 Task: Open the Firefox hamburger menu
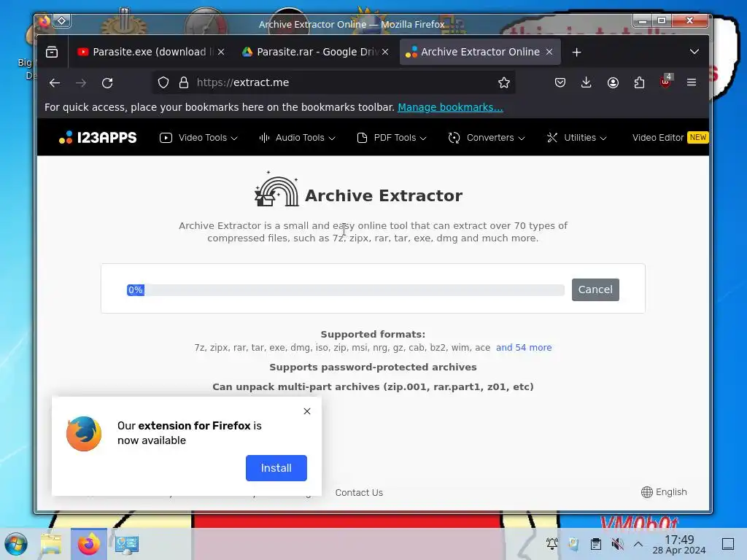point(692,83)
